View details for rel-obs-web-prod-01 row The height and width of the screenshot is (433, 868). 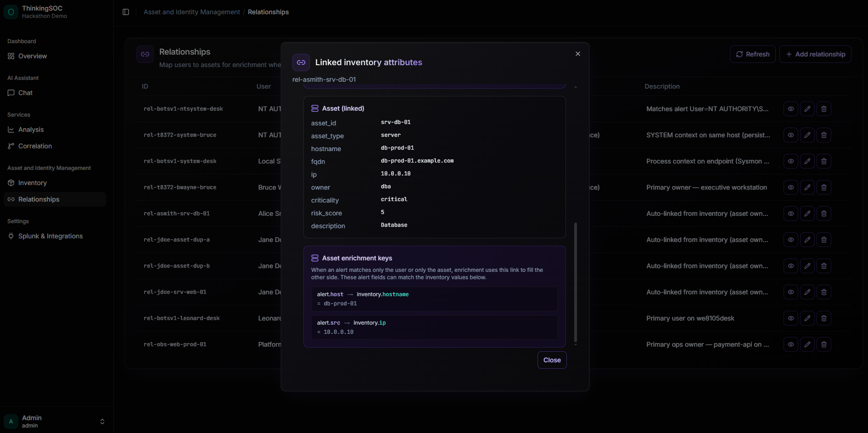pos(791,344)
